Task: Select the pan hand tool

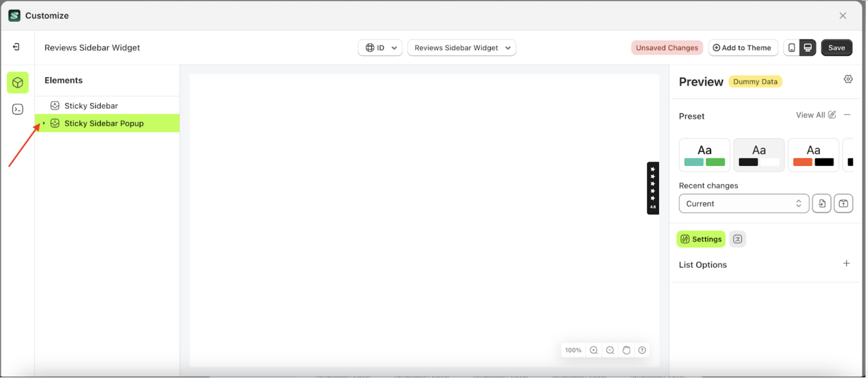Action: click(x=626, y=350)
